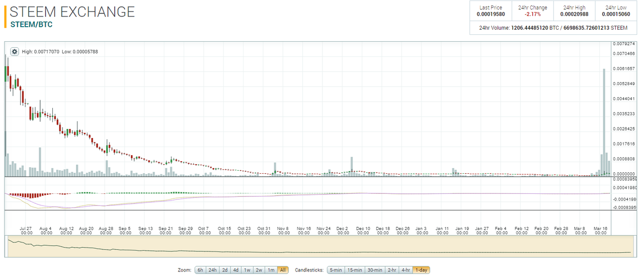Click the Jan 19 date axis label

462,230
